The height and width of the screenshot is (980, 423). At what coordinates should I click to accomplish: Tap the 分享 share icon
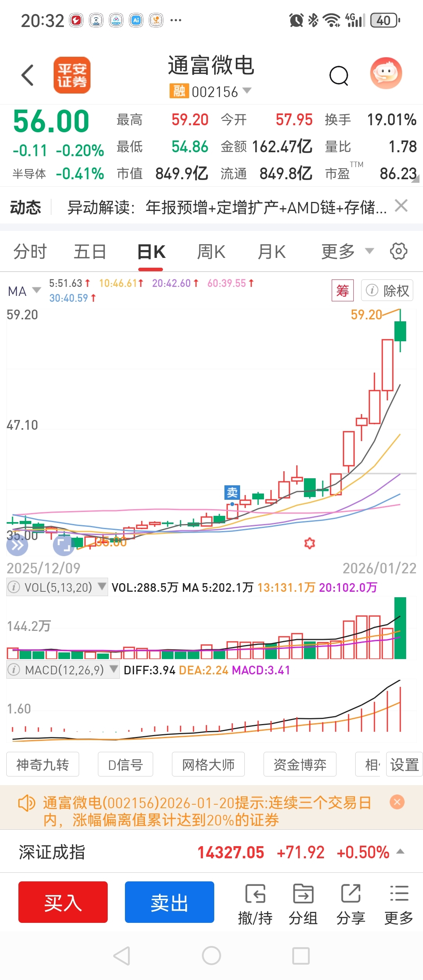click(x=351, y=904)
